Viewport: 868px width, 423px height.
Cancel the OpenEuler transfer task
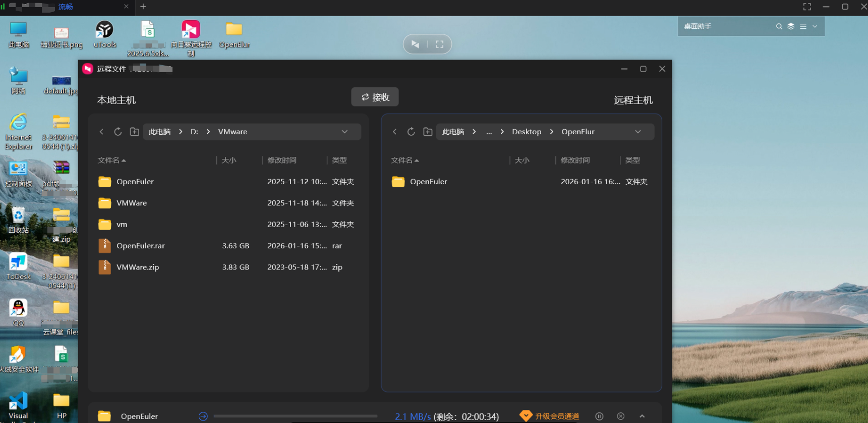620,416
